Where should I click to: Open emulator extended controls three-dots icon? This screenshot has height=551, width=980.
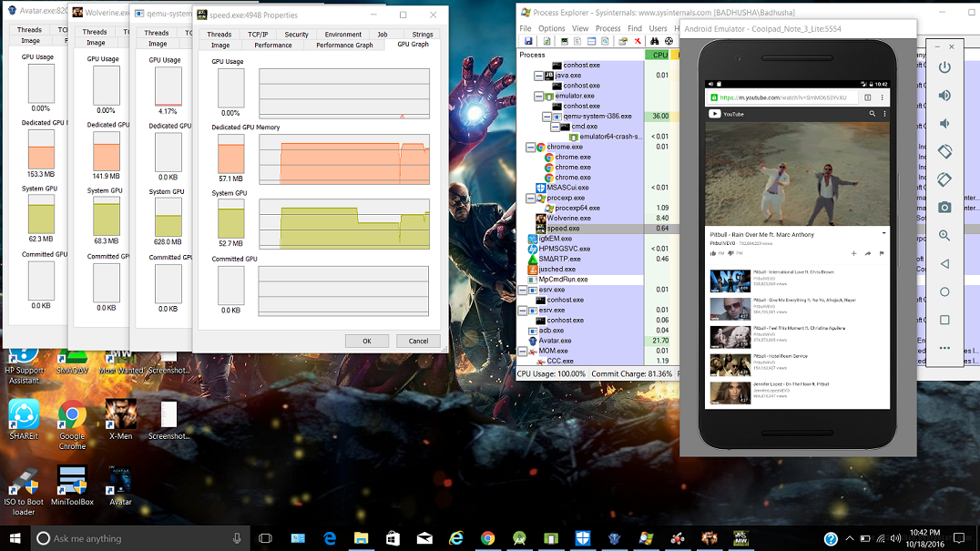click(944, 348)
